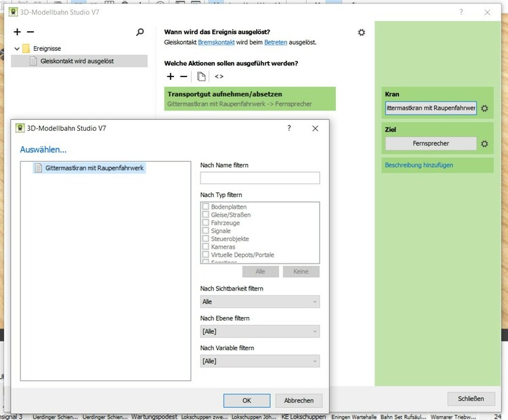Image resolution: width=508 pixels, height=420 pixels.
Task: Open the Bremskontakt link
Action: tap(216, 43)
